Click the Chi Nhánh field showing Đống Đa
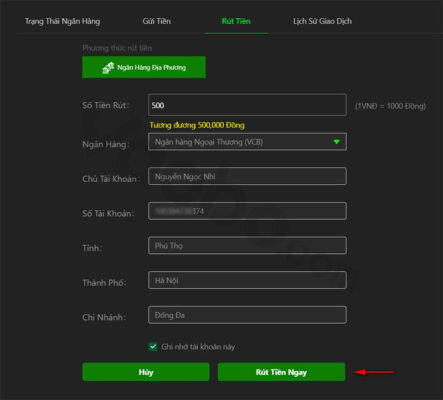443x400 pixels. point(247,315)
